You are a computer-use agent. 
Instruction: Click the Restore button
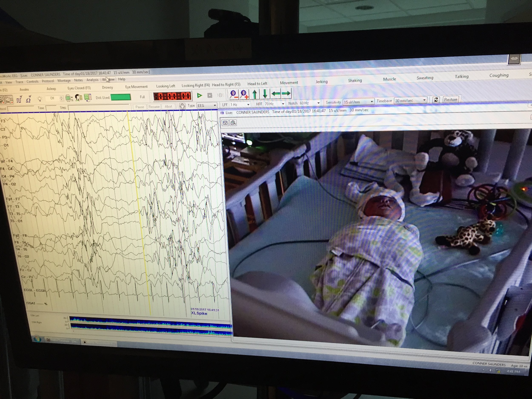point(451,99)
